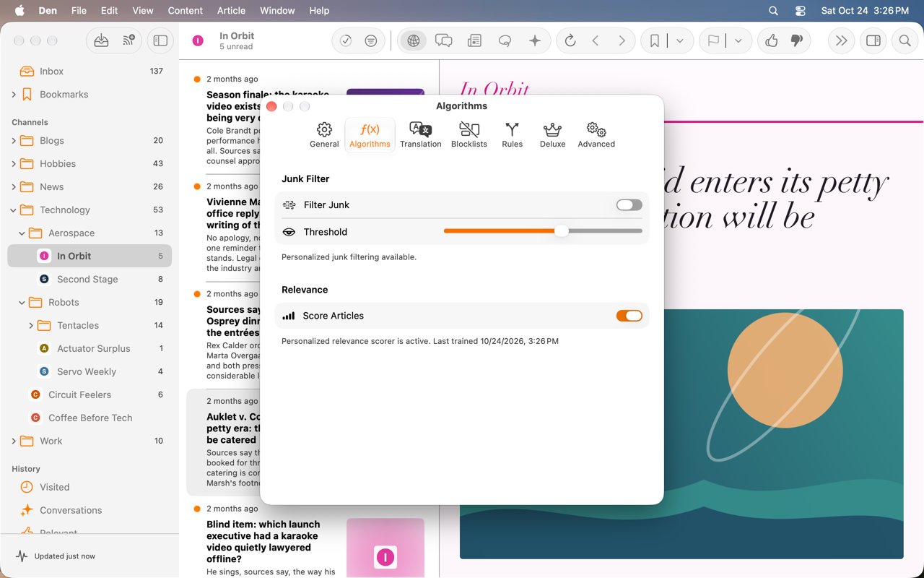The height and width of the screenshot is (578, 924).
Task: Collapse the Technology folder
Action: click(x=14, y=210)
